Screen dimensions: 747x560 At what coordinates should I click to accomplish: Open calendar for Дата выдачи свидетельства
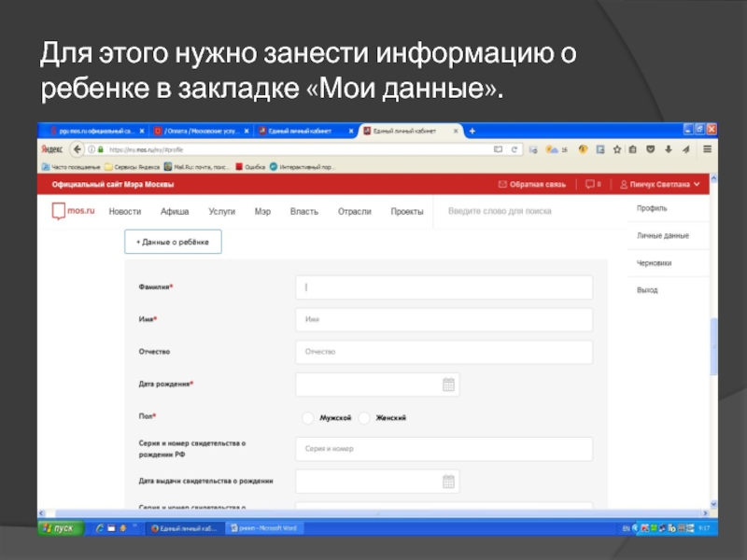pos(448,482)
